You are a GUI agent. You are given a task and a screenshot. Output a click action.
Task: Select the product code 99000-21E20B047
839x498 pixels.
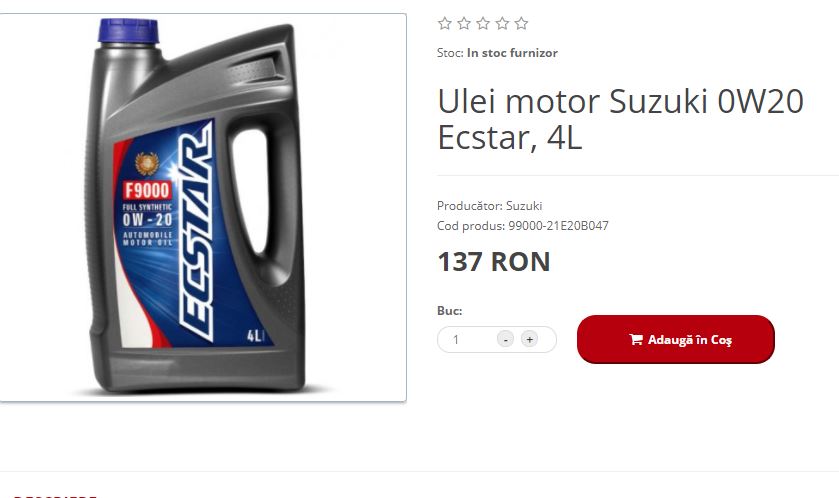[x=558, y=226]
